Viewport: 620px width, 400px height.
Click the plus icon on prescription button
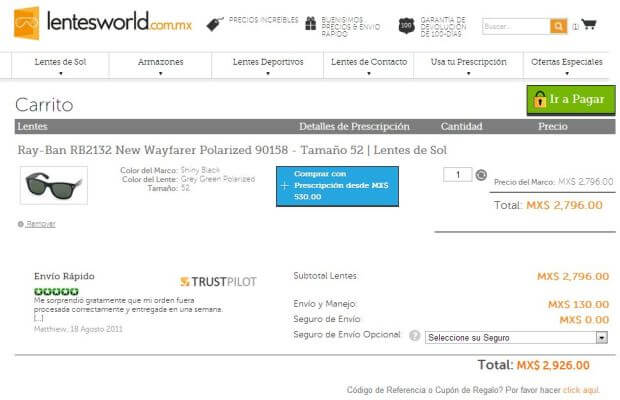coord(284,185)
